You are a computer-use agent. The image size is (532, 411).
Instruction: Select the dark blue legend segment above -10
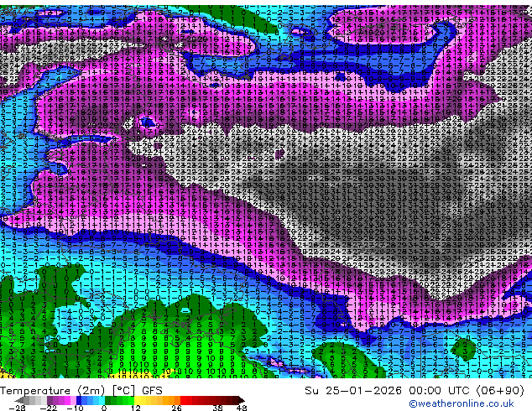tap(79, 400)
